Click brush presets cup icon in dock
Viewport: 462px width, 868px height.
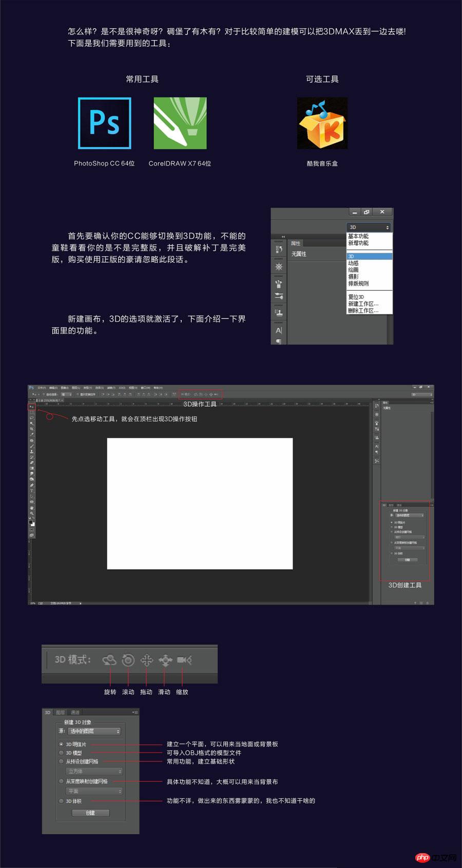[279, 284]
